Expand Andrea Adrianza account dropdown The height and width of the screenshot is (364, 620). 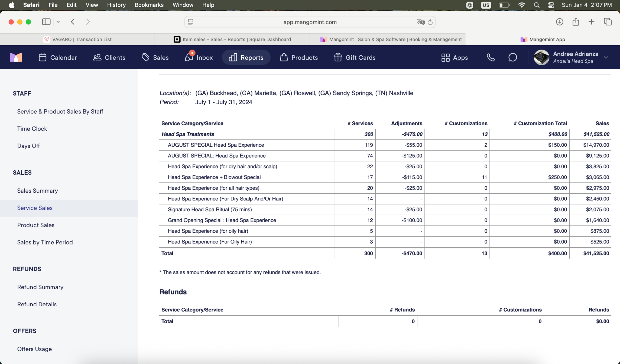[x=606, y=58]
